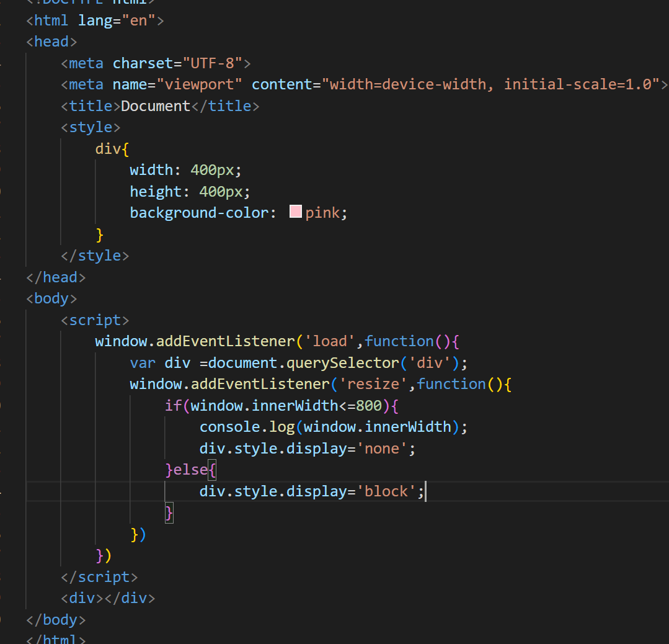Click the opening <script> tag
This screenshot has width=669, height=644.
95,320
